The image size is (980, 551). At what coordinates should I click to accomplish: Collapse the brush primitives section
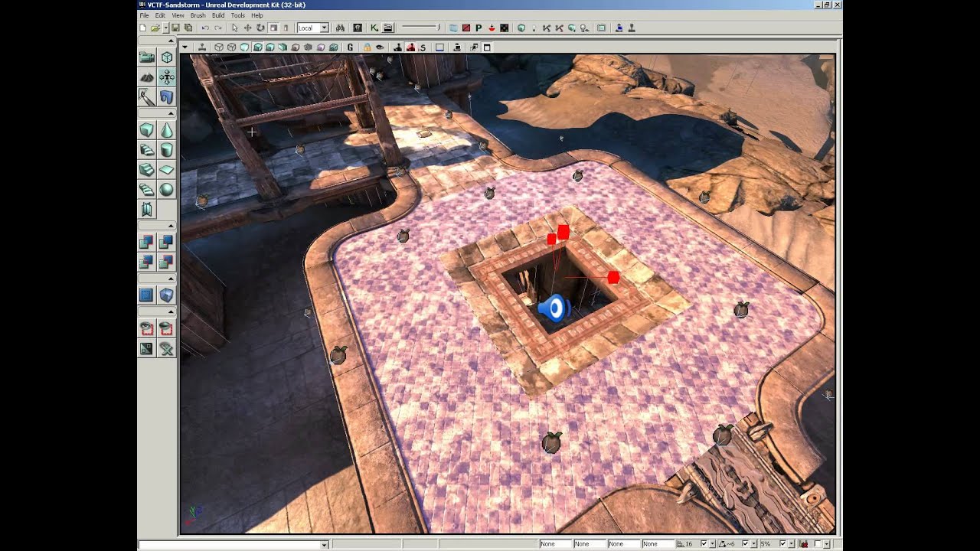tap(171, 113)
